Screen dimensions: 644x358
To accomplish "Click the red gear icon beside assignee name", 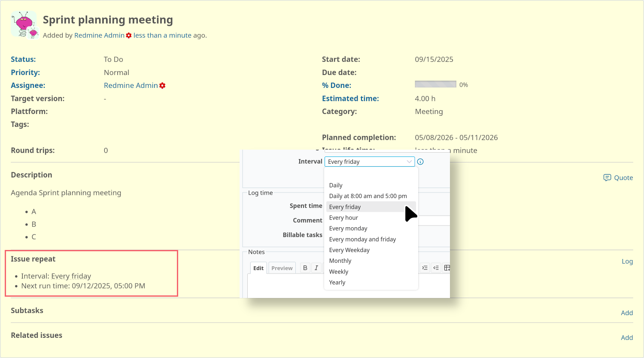I will pos(162,86).
